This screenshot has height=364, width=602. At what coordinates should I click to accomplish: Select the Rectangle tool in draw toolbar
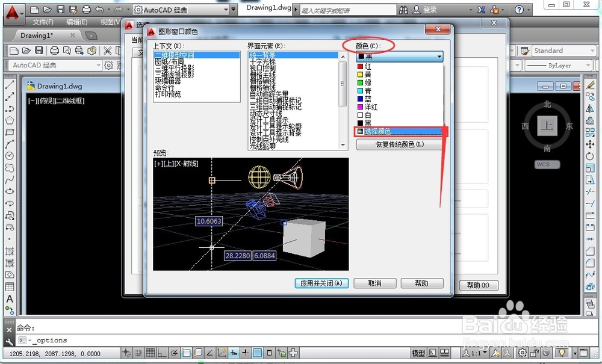tap(10, 132)
